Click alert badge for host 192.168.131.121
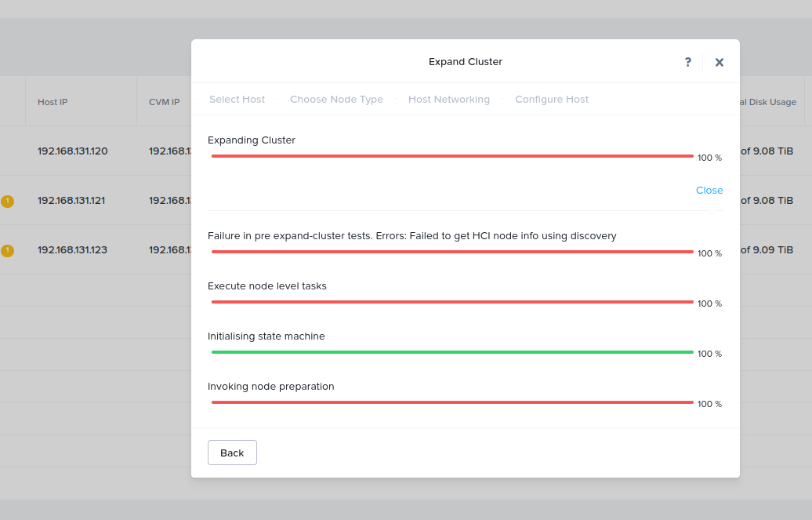This screenshot has width=812, height=520. click(x=7, y=201)
